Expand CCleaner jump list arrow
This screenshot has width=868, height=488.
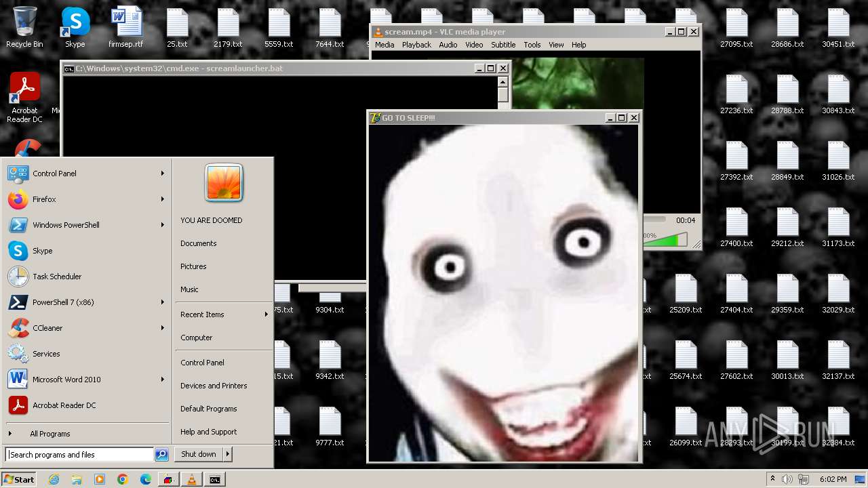tap(163, 328)
